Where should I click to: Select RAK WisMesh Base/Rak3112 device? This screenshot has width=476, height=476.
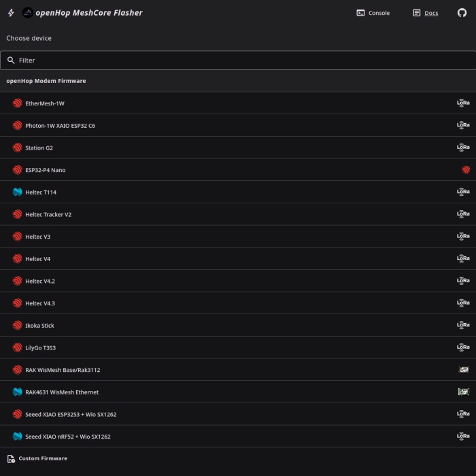(x=238, y=369)
